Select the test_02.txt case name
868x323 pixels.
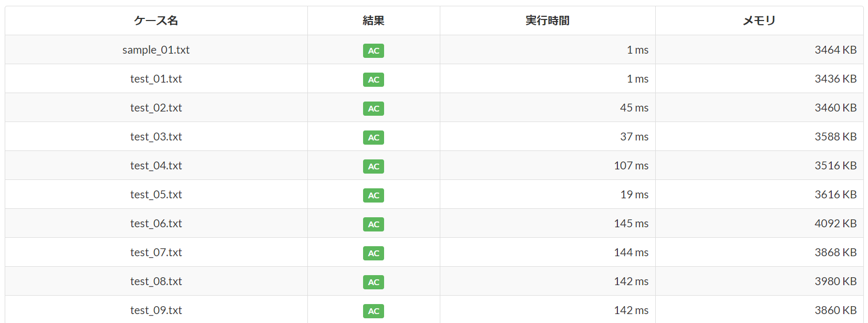coord(156,108)
